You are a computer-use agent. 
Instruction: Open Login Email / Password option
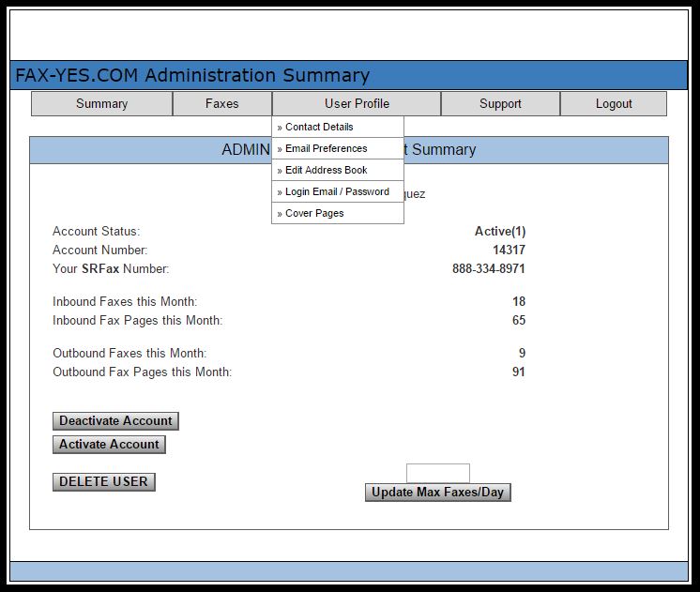(x=338, y=191)
